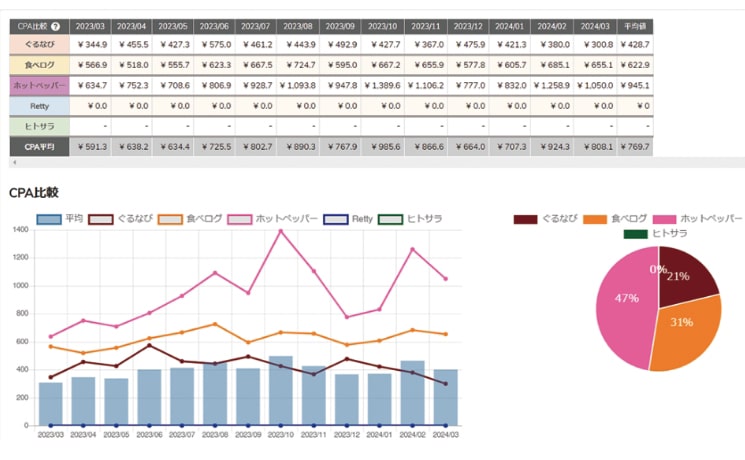Screen dimensions: 745x460
Task: Click the ホットペッパー peak point at 2023/10
Action: [x=280, y=231]
